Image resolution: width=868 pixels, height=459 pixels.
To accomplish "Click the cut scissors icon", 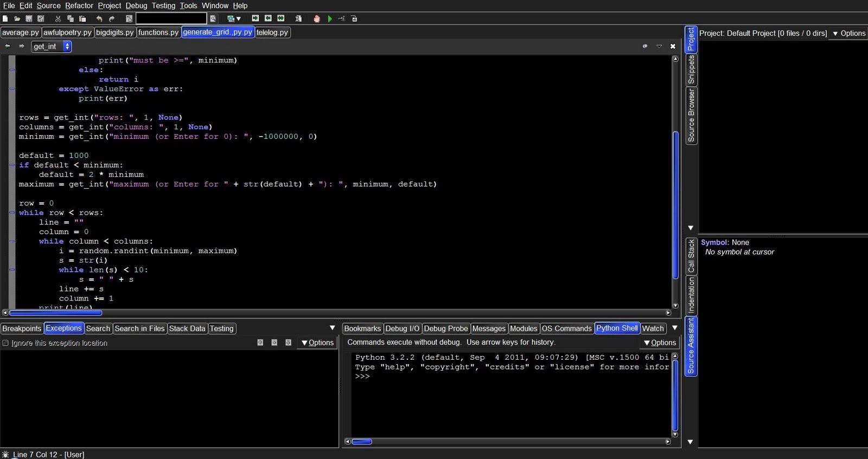I will tap(58, 18).
